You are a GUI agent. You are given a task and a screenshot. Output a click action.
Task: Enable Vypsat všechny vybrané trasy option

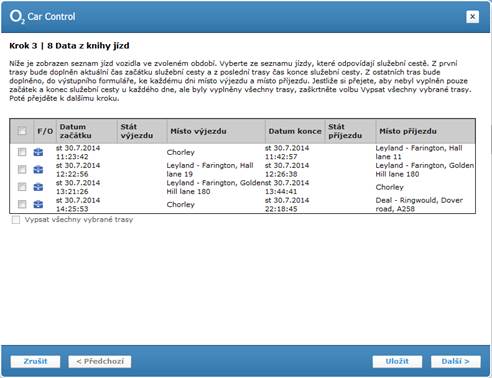(16, 220)
